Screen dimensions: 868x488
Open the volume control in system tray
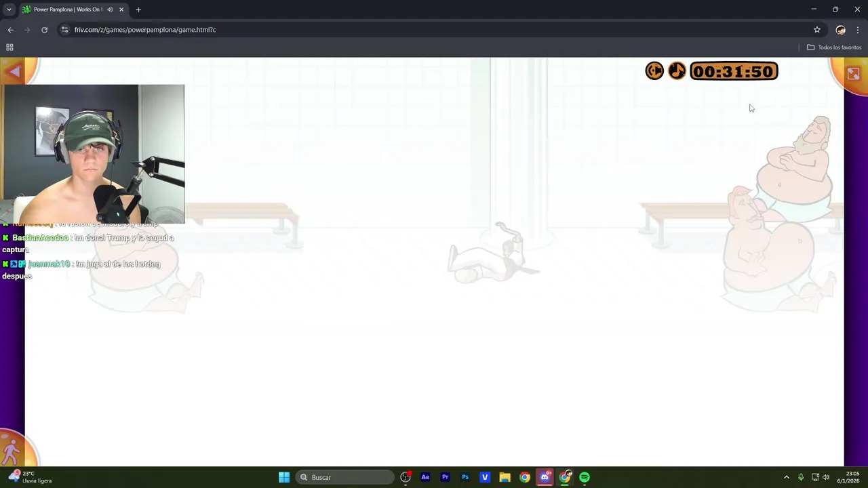point(826,477)
